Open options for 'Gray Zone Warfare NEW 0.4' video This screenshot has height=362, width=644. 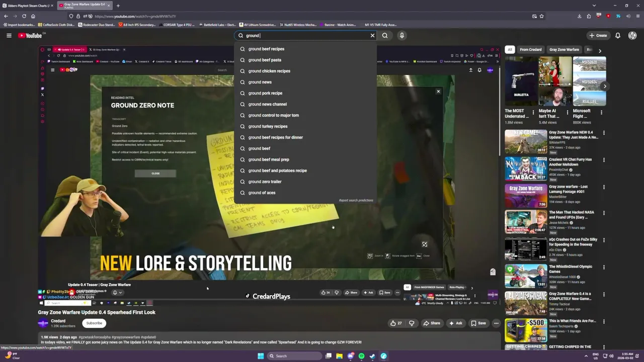pyautogui.click(x=604, y=133)
